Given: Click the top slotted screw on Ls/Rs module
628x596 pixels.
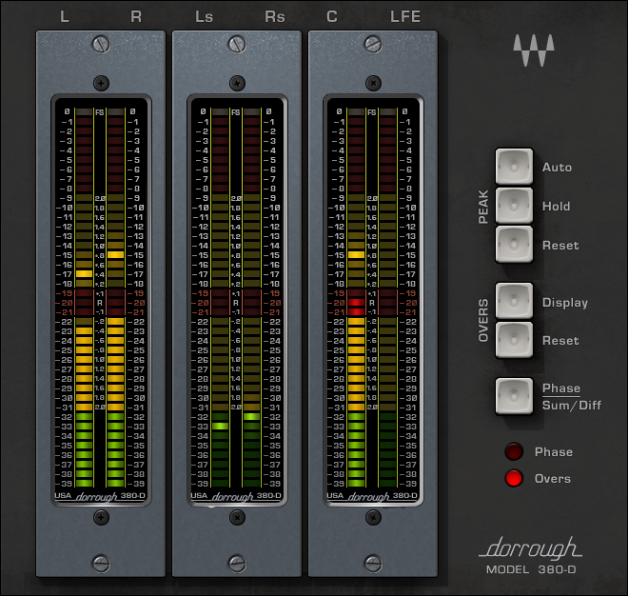Looking at the screenshot, I should coord(237,44).
